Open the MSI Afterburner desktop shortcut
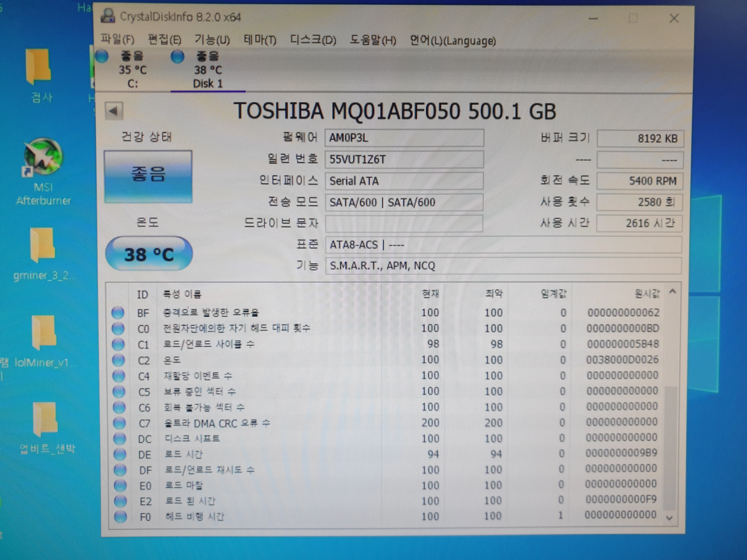The width and height of the screenshot is (747, 560). 43,171
